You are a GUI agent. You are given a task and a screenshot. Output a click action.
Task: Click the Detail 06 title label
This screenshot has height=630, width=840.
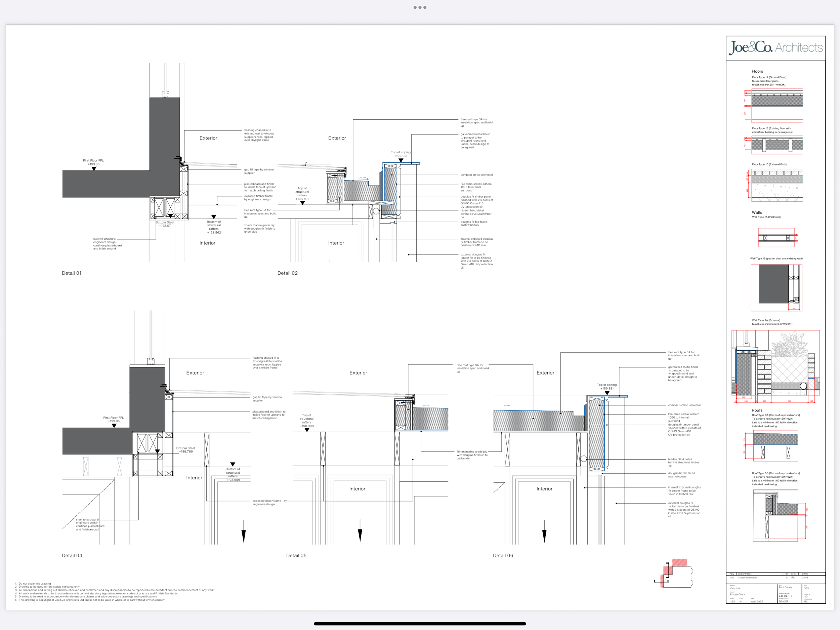[x=503, y=555]
